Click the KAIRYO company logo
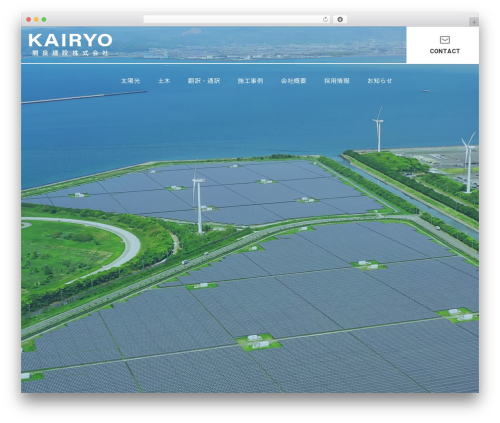 [x=70, y=44]
